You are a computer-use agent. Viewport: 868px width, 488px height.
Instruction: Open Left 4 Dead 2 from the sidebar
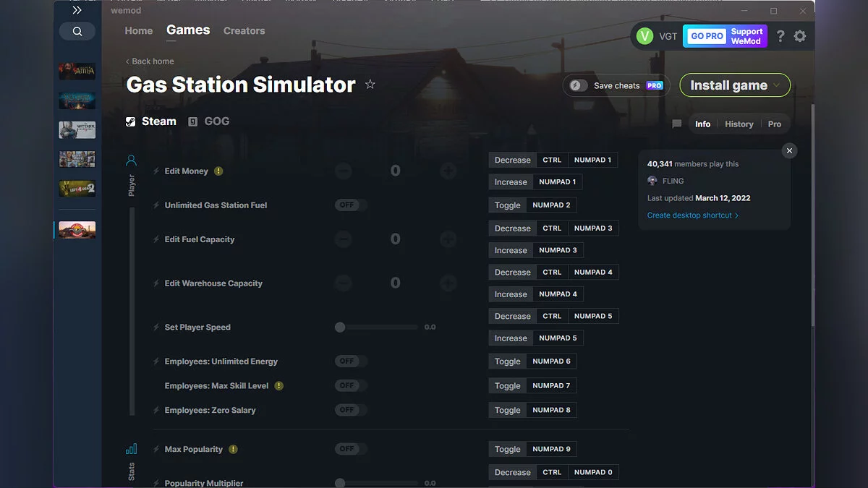pyautogui.click(x=77, y=188)
